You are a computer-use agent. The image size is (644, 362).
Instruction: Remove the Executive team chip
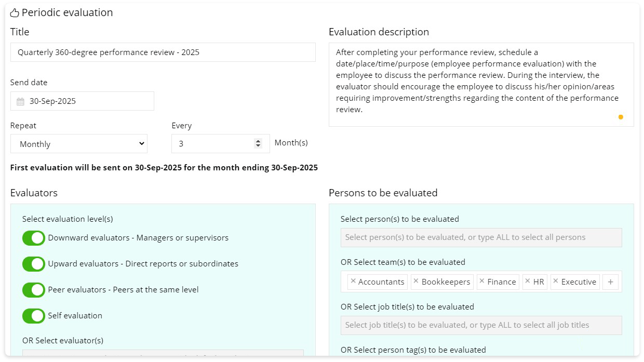pos(555,281)
